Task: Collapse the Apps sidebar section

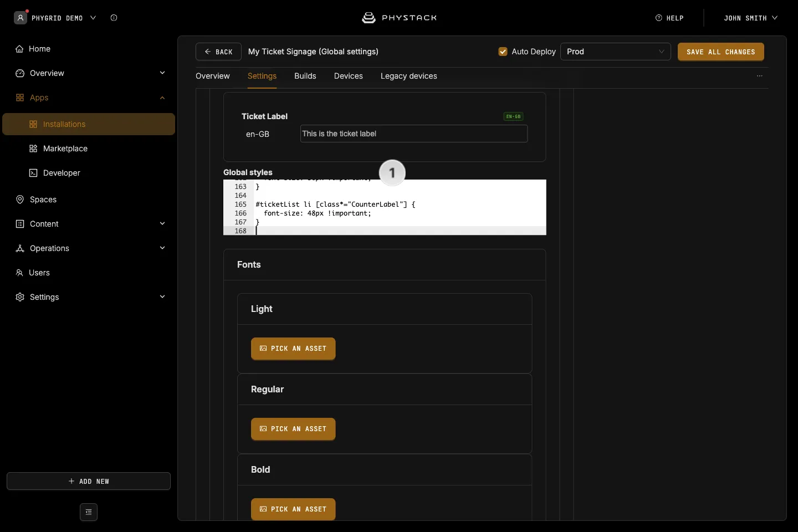Action: click(162, 98)
